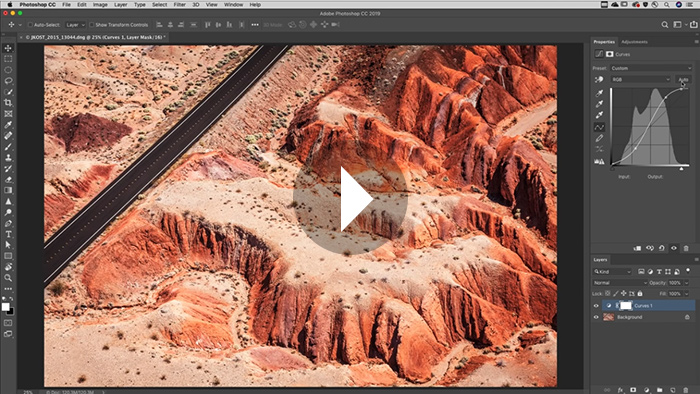Delete the adjustment layer from Properties panel

tap(686, 248)
